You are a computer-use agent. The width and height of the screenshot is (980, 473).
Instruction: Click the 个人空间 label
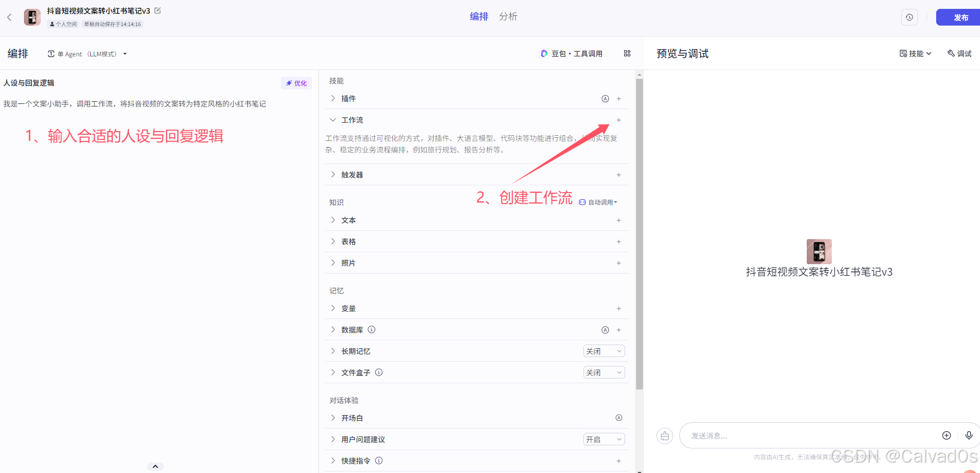[63, 24]
